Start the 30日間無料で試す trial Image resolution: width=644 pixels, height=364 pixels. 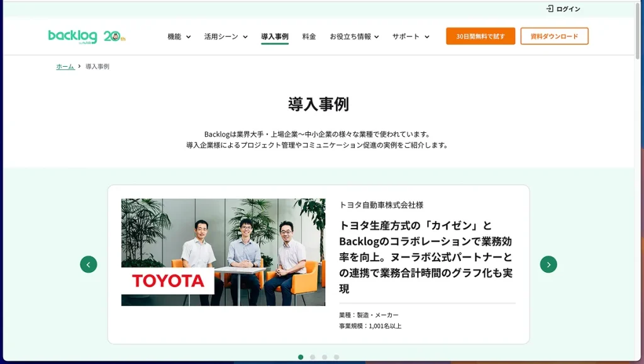coord(480,36)
